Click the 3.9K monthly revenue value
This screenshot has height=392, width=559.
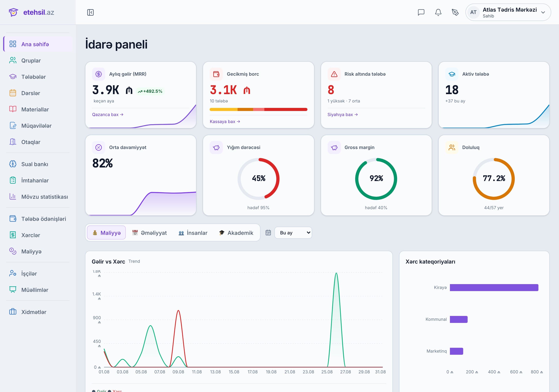(113, 90)
